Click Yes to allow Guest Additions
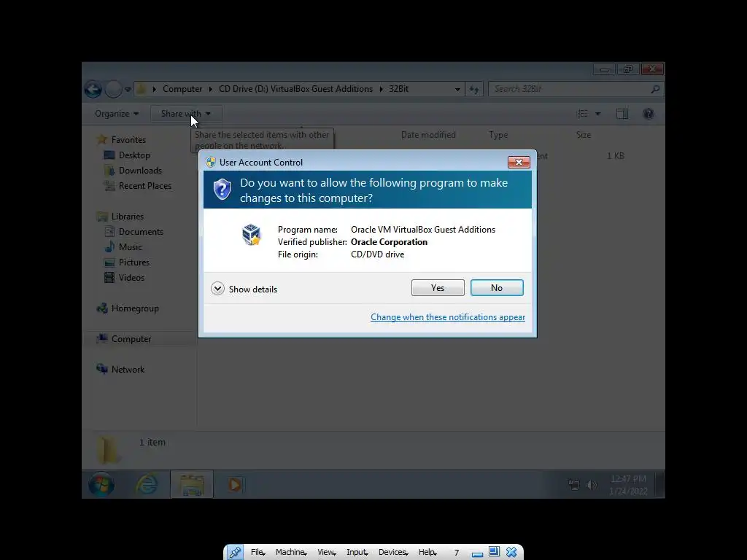The image size is (747, 560). pyautogui.click(x=438, y=287)
